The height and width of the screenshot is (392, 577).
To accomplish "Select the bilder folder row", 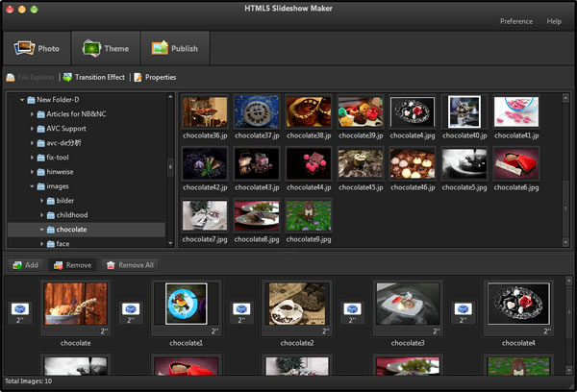I will pyautogui.click(x=87, y=201).
